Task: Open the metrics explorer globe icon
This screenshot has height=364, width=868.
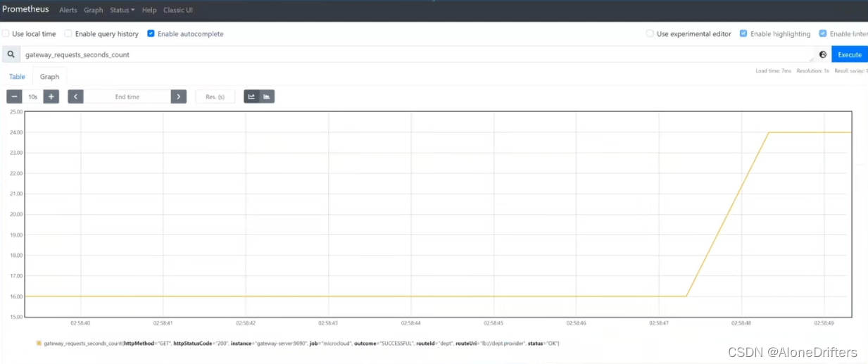Action: click(823, 54)
